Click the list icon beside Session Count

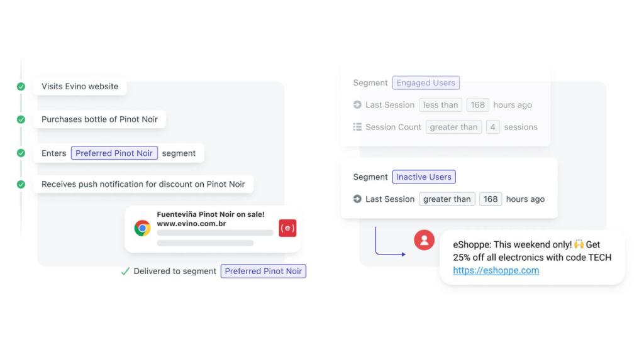pyautogui.click(x=357, y=127)
